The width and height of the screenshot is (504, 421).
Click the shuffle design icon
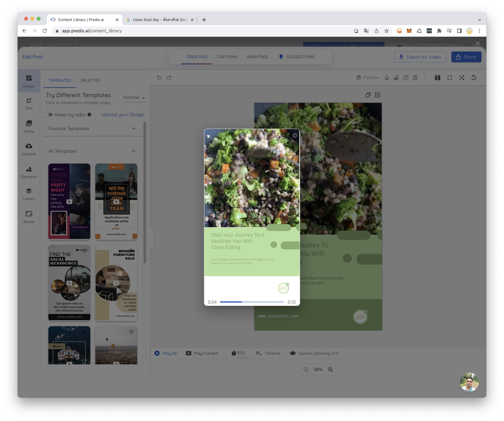pyautogui.click(x=461, y=78)
